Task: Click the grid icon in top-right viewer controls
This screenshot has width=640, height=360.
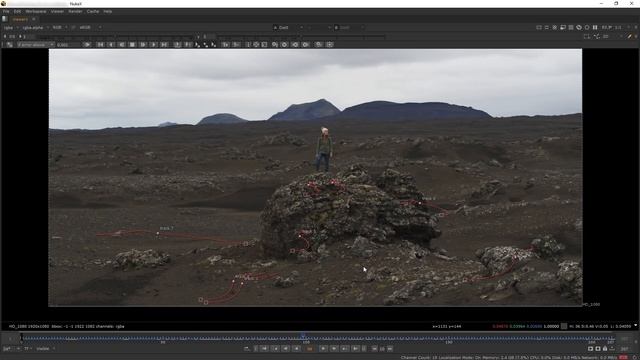Action: [571, 27]
